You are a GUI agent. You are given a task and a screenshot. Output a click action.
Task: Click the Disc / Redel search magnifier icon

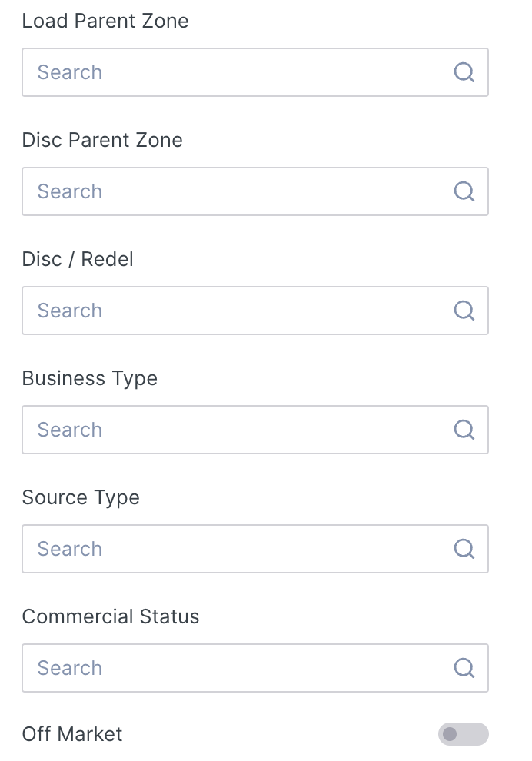(464, 311)
